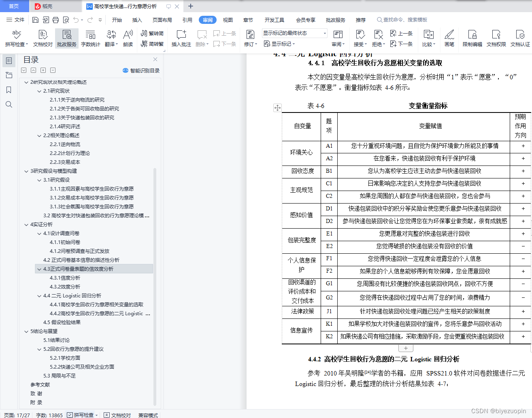Select 4.5 假设检验结果 in outline
This screenshot has height=418, width=532.
(x=62, y=323)
